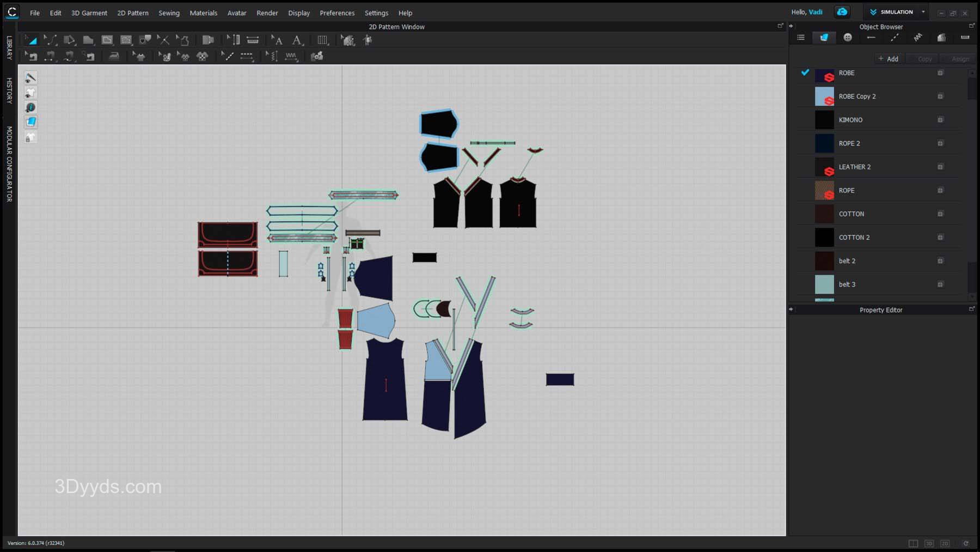
Task: Select the Transform Pattern tool
Action: 31,40
